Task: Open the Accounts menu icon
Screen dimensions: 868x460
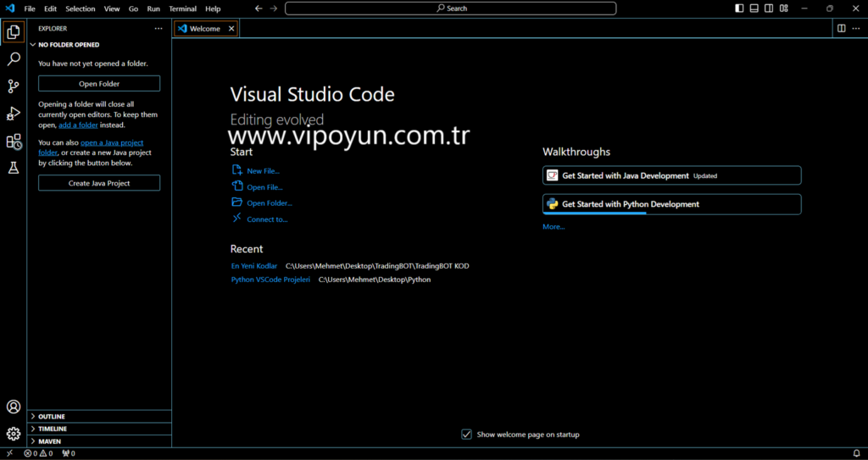Action: click(x=14, y=407)
